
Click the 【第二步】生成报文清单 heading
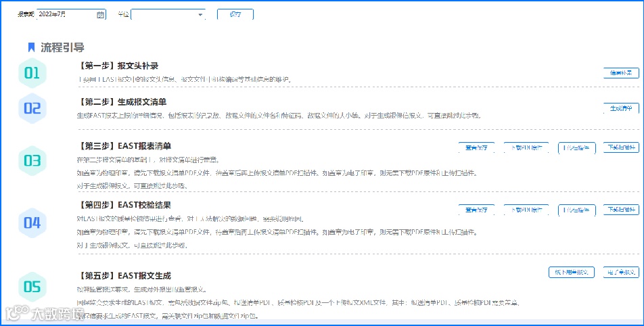(122, 101)
